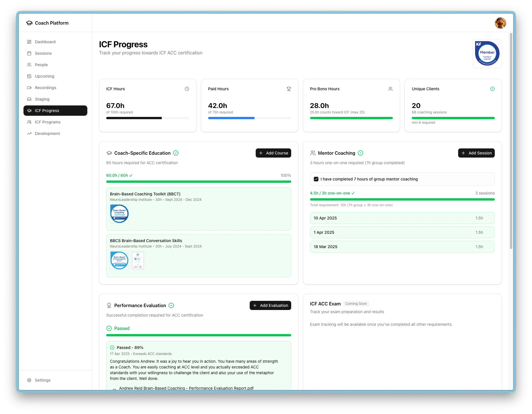532x414 pixels.
Task: Click the green verified badge next to Coach-Specific Education
Action: [176, 153]
